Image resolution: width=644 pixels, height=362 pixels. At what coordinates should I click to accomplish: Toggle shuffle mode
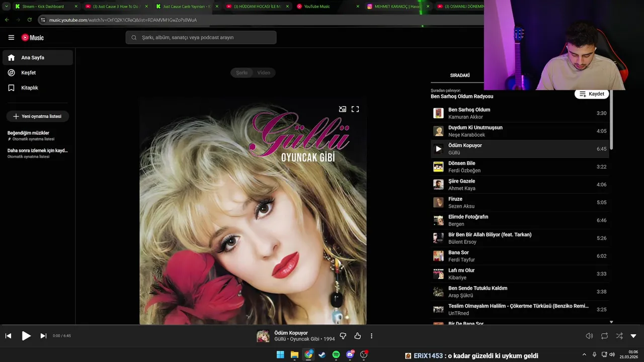coord(619,336)
